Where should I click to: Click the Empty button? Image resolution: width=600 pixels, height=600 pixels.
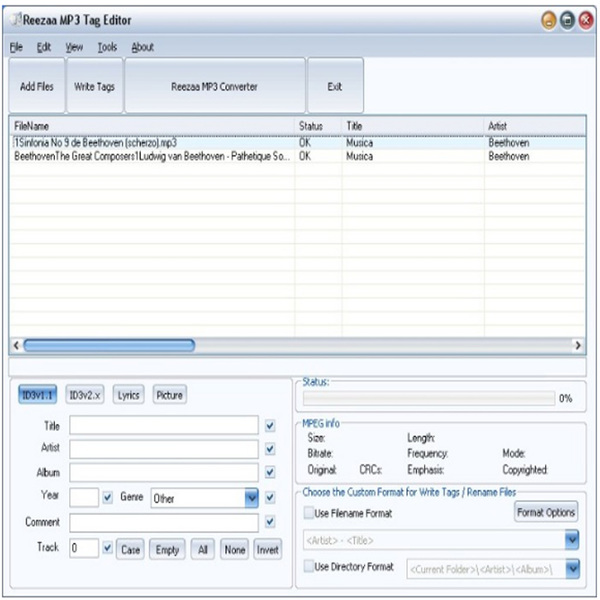167,549
